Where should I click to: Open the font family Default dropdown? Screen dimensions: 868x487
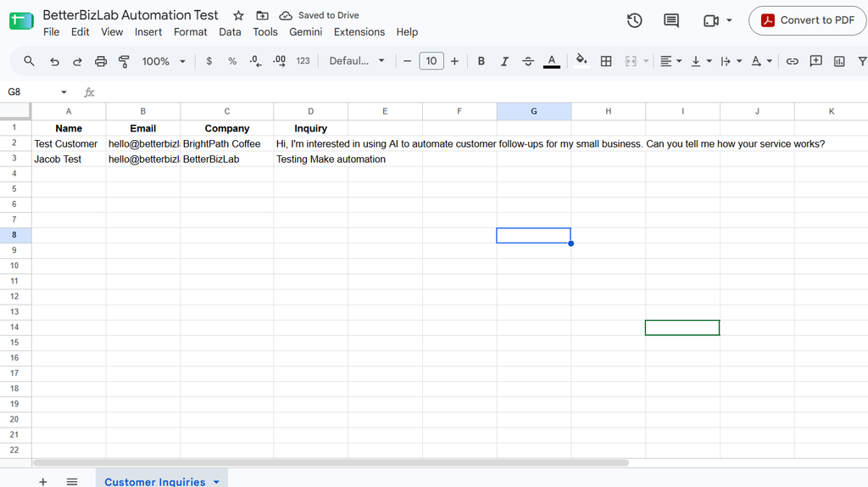(357, 61)
